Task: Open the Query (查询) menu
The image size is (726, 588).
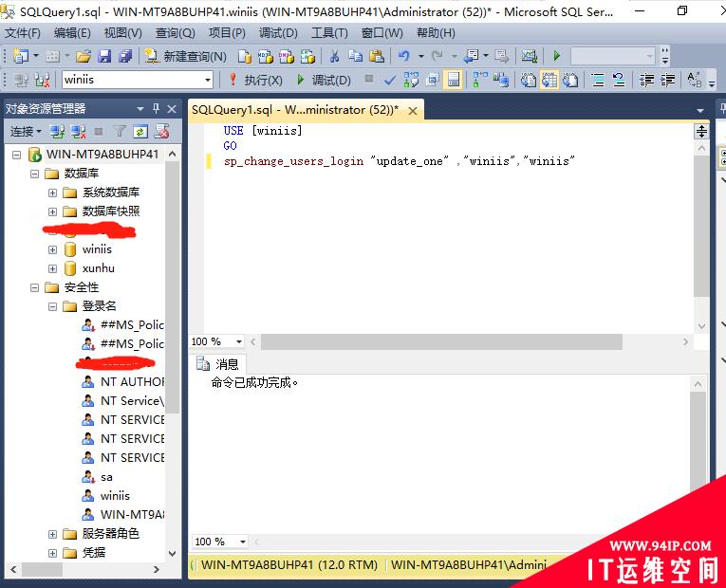Action: coord(175,33)
